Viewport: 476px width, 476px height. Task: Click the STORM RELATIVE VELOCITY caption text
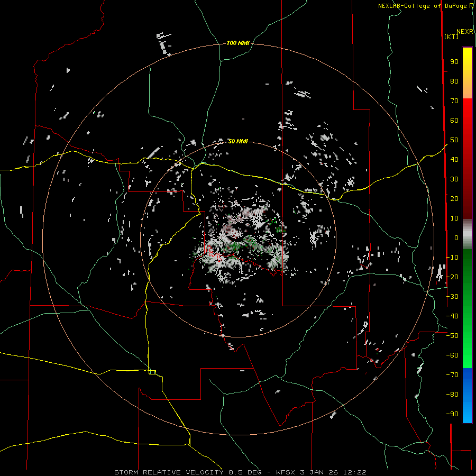coord(169,472)
